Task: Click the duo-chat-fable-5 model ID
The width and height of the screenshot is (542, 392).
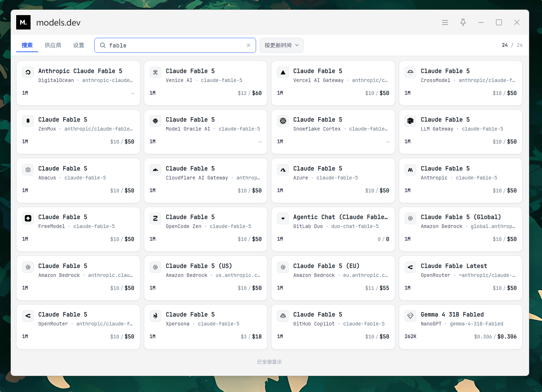Action: click(x=355, y=226)
